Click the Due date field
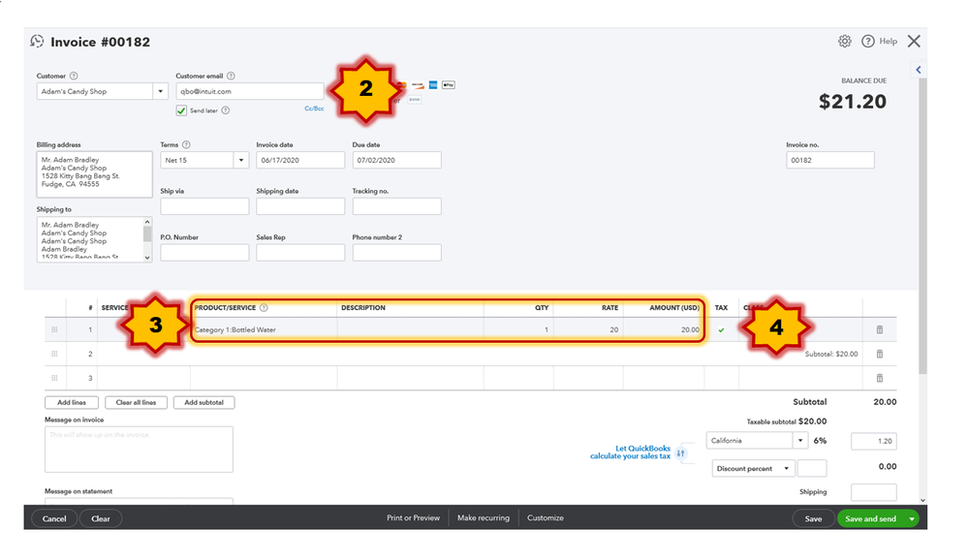This screenshot has width=968, height=560. (x=396, y=160)
